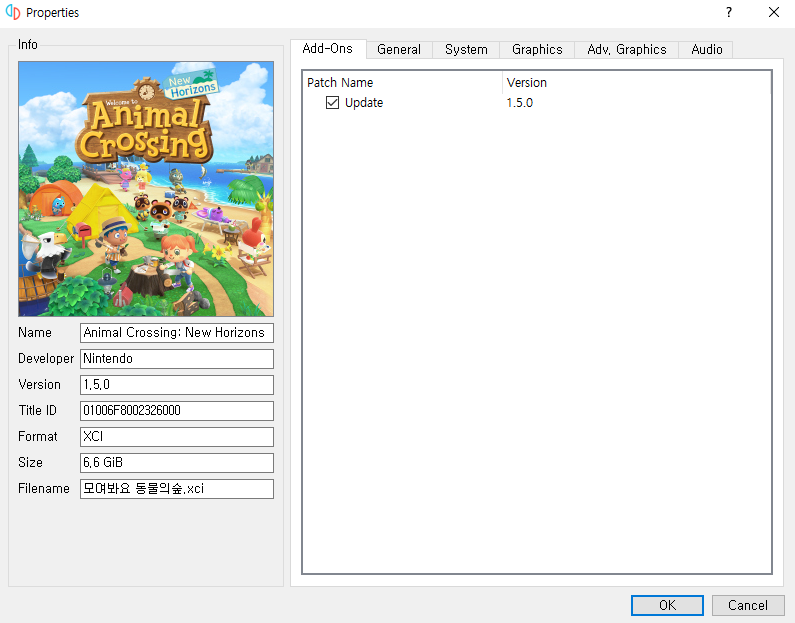
Task: Open the Adv. Graphics tab
Action: click(627, 50)
